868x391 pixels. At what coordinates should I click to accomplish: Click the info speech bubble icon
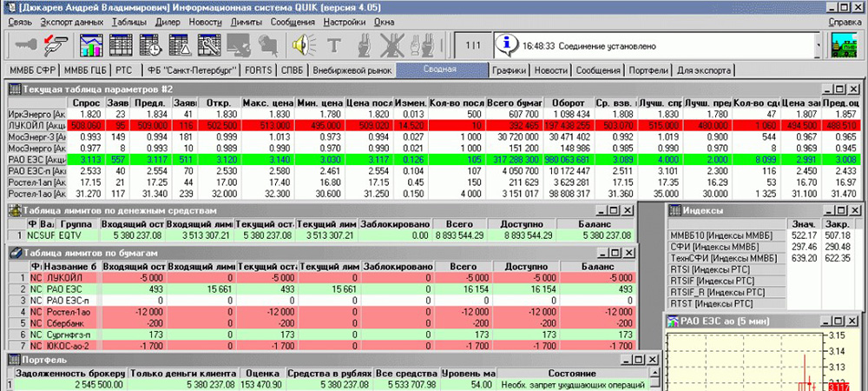(507, 45)
